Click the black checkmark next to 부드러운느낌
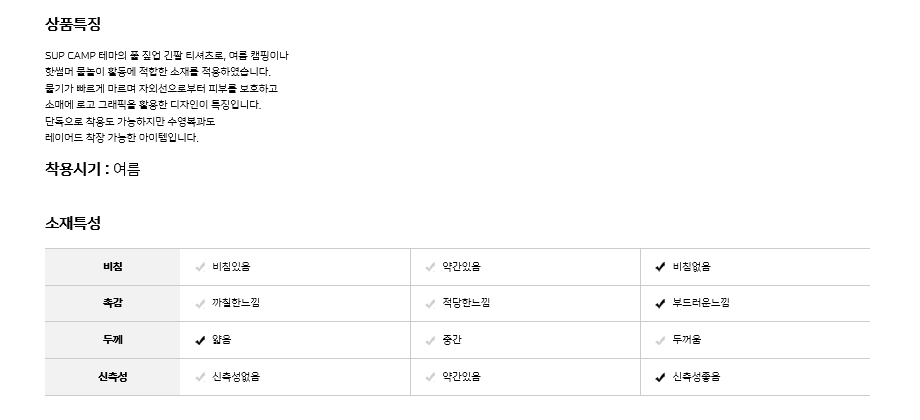This screenshot has height=420, width=920. (x=660, y=303)
